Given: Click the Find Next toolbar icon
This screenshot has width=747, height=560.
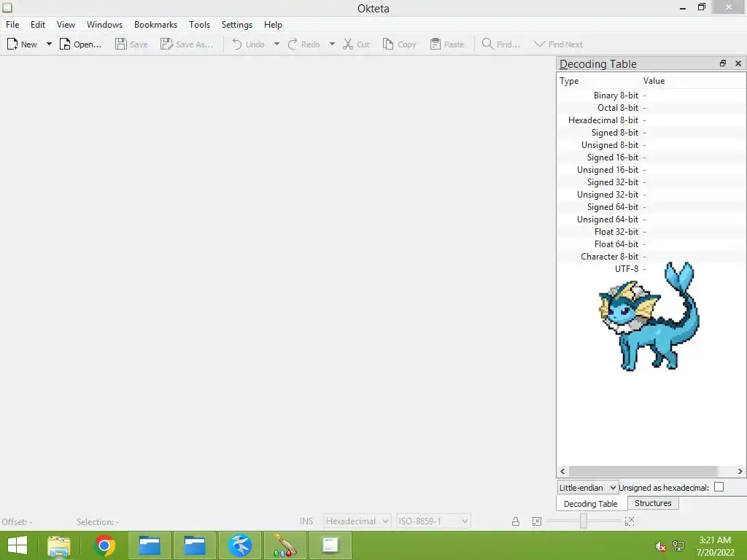Looking at the screenshot, I should [539, 44].
